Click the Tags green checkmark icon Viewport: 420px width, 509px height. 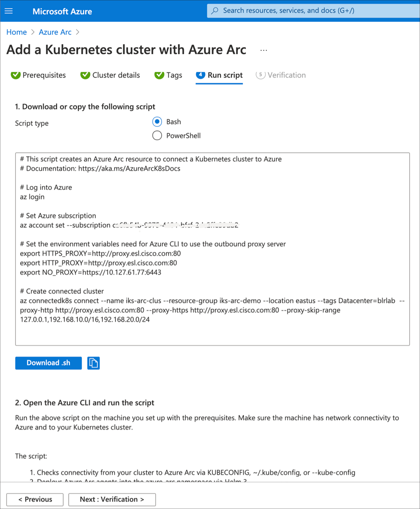[159, 75]
